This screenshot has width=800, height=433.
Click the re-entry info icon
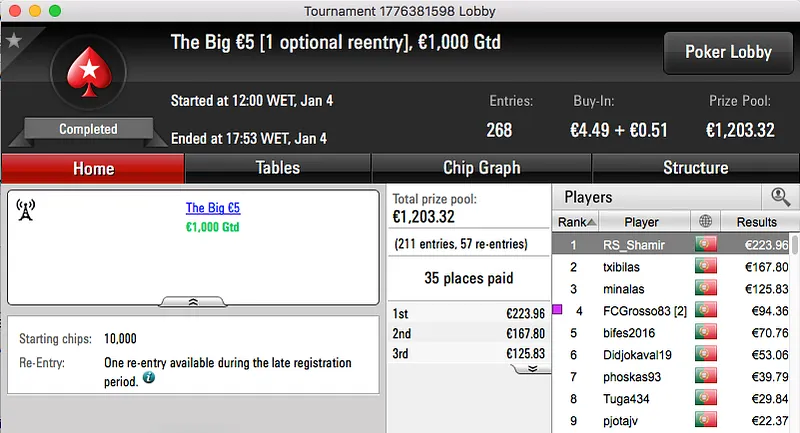pyautogui.click(x=149, y=380)
